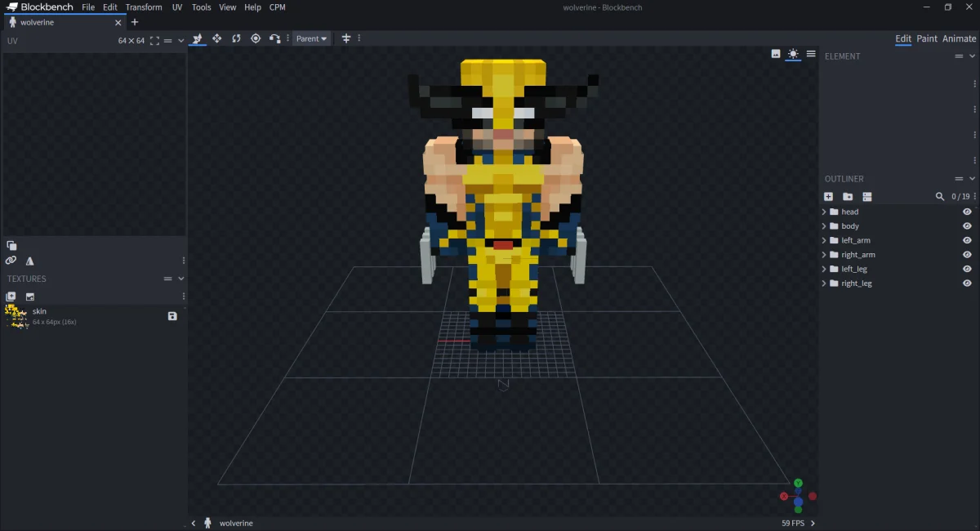The height and width of the screenshot is (531, 980).
Task: Select the Resize tool in the toolbar
Action: click(x=216, y=38)
